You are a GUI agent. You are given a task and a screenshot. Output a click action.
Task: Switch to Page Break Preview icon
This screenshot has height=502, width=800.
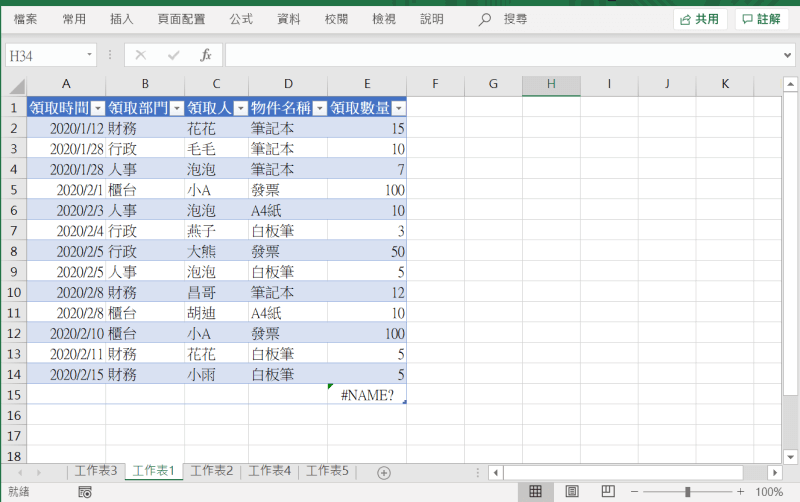click(608, 491)
